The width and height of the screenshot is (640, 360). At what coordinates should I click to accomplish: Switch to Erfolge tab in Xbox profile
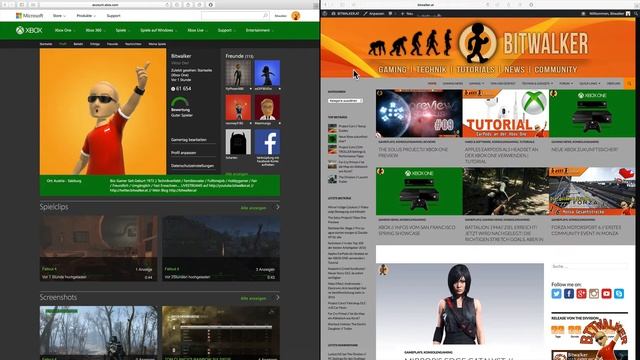pyautogui.click(x=95, y=44)
